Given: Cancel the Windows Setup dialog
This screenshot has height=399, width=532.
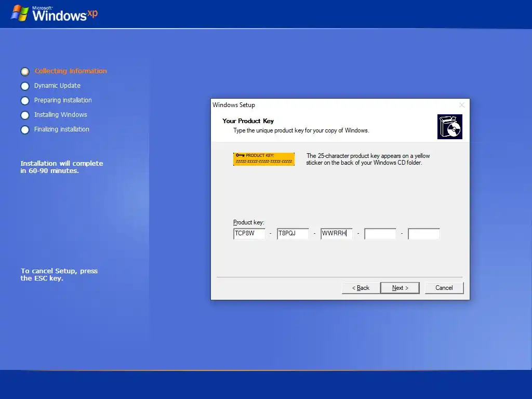Looking at the screenshot, I should point(444,288).
